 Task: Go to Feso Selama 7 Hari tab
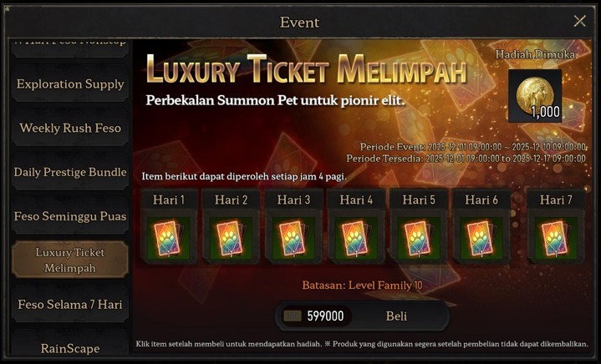[70, 305]
